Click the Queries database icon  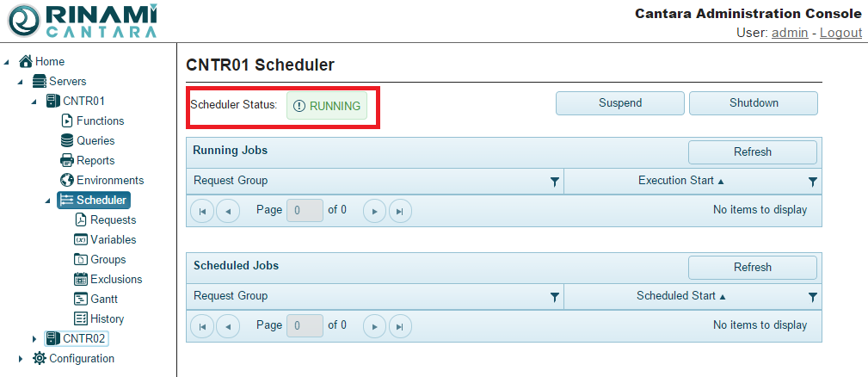coord(67,141)
